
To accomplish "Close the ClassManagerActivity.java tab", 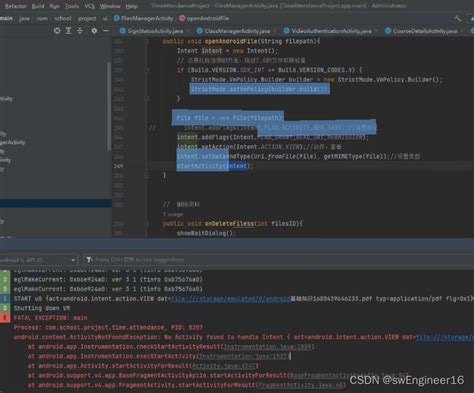I will [x=275, y=31].
